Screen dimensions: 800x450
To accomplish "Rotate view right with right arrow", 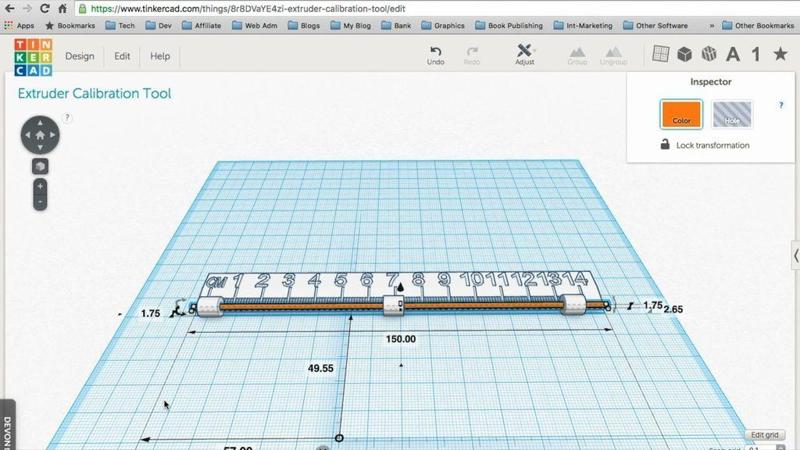I will 53,135.
